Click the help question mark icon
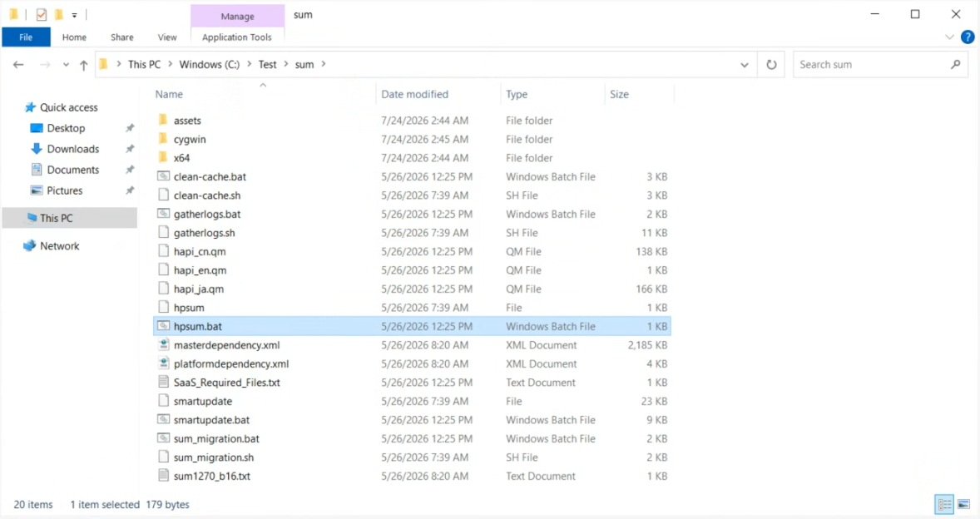 (968, 37)
